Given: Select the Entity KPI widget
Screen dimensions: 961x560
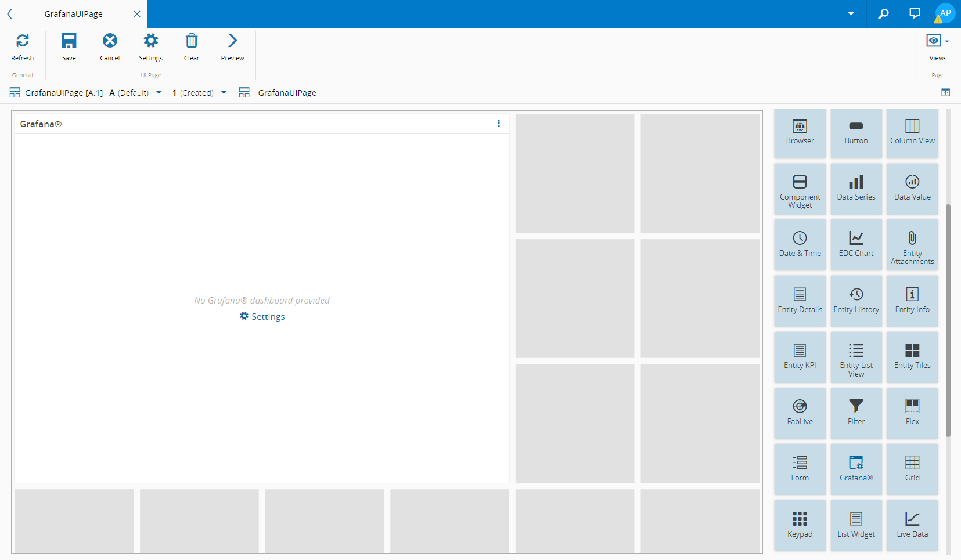Looking at the screenshot, I should (x=800, y=357).
